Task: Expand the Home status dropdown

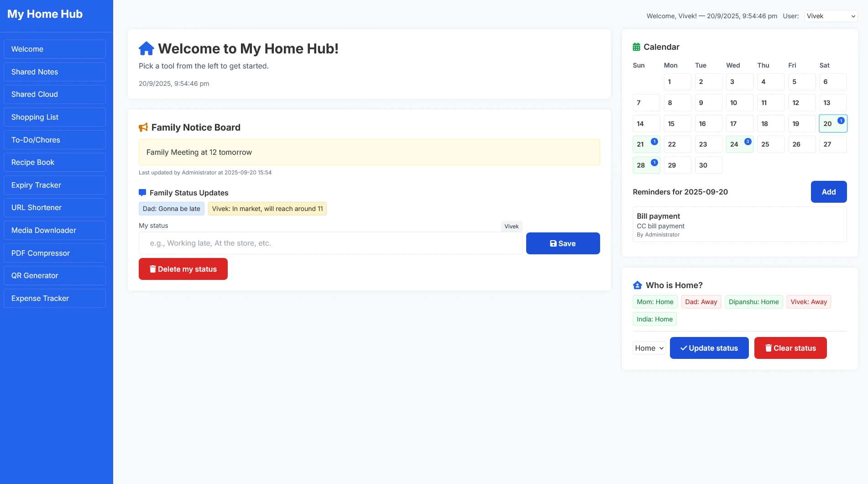Action: pyautogui.click(x=649, y=348)
